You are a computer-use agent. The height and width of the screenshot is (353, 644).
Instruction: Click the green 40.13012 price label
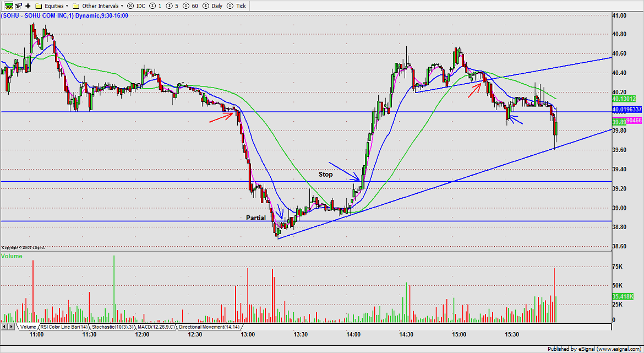[624, 99]
